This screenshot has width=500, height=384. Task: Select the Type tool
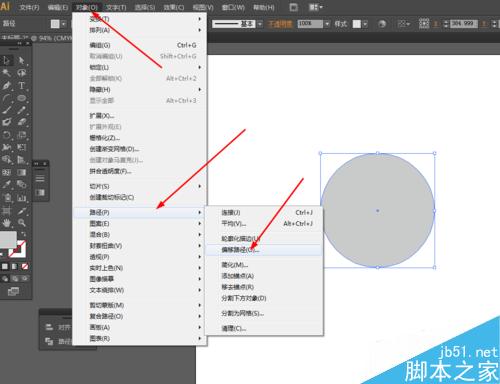21,85
